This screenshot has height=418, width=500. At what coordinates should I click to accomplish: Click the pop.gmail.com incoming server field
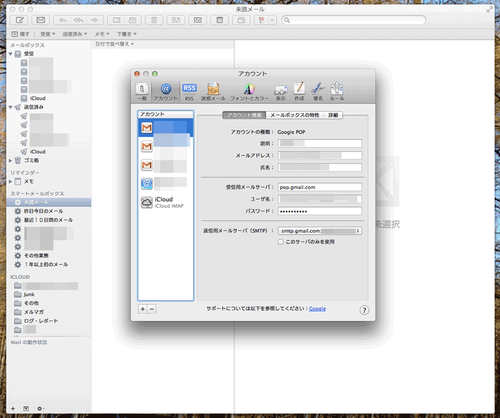(x=320, y=187)
